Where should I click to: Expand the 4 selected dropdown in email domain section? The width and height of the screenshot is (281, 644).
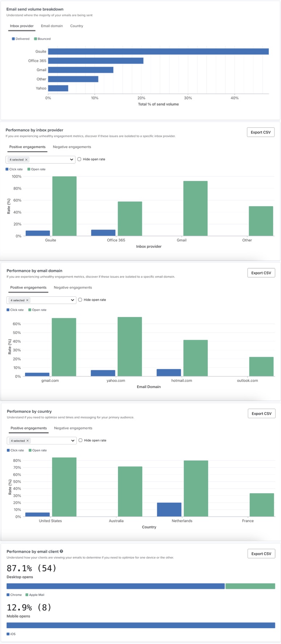click(72, 300)
